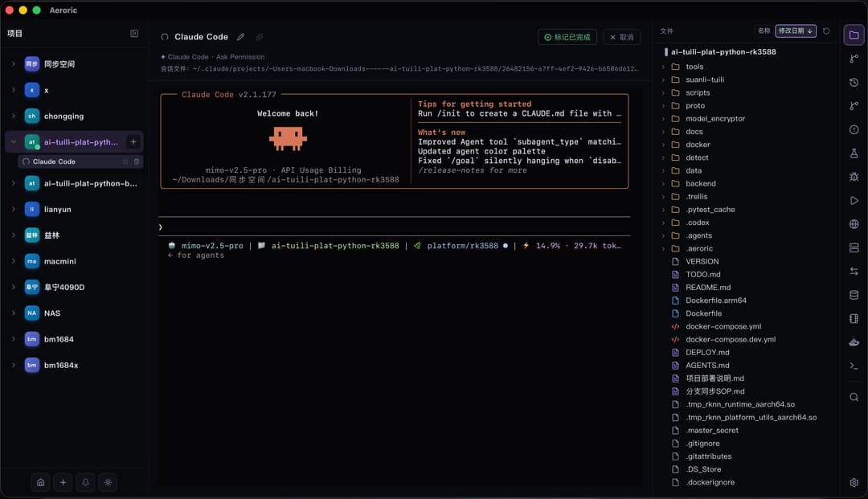Delete Claude Code session via trash icon
This screenshot has width=868, height=499.
(x=137, y=162)
